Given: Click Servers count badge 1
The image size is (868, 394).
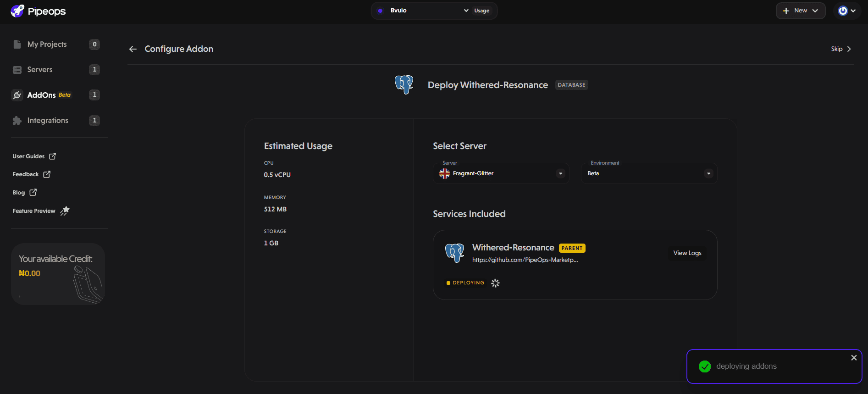Looking at the screenshot, I should click(94, 70).
